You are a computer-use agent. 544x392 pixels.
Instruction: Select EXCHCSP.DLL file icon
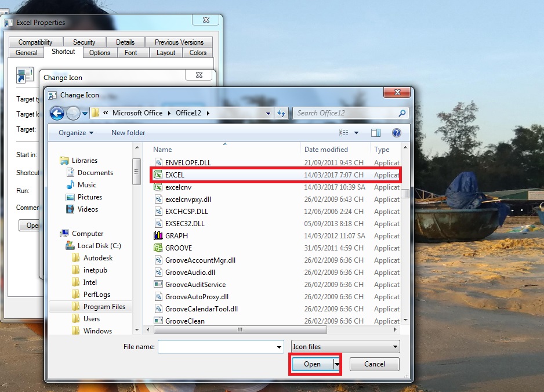click(x=158, y=211)
